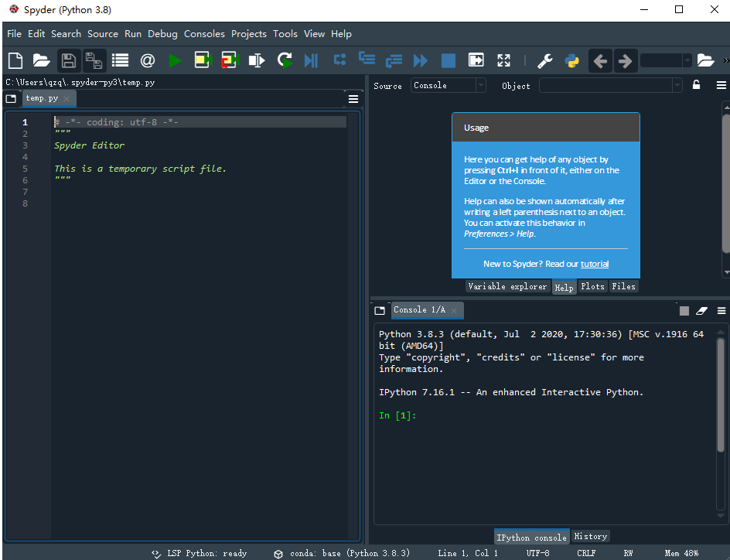Go forward with right arrow
Screen dimensions: 730x560
pos(626,60)
